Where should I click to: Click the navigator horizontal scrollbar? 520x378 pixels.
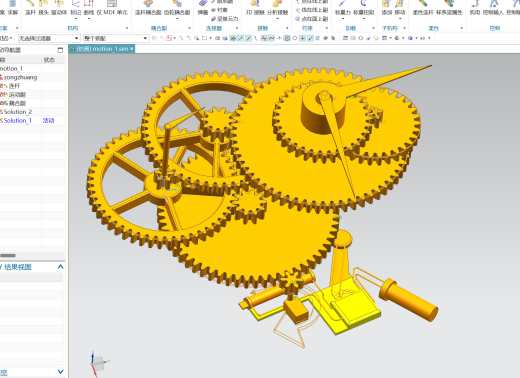[8, 256]
